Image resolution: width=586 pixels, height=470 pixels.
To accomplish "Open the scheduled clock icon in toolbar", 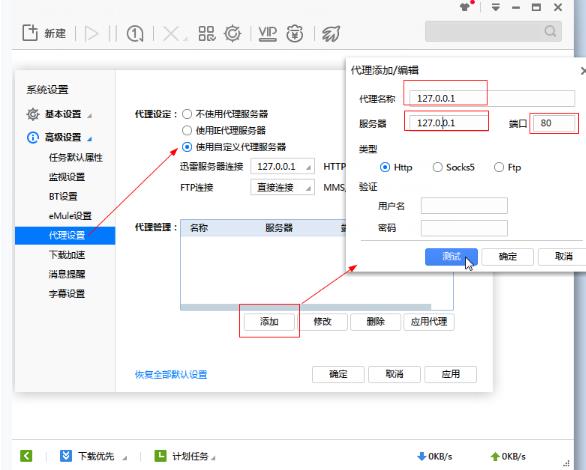I will (135, 34).
